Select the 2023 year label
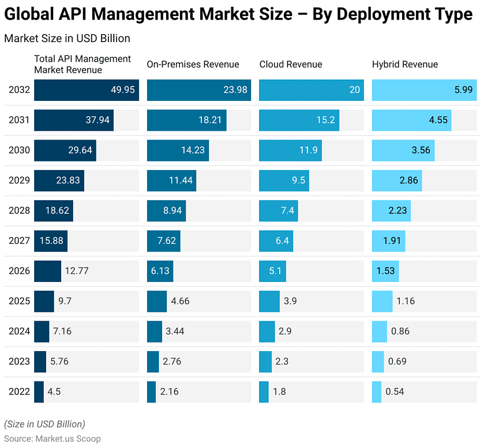Viewport: 484px width, 448px height. click(19, 362)
